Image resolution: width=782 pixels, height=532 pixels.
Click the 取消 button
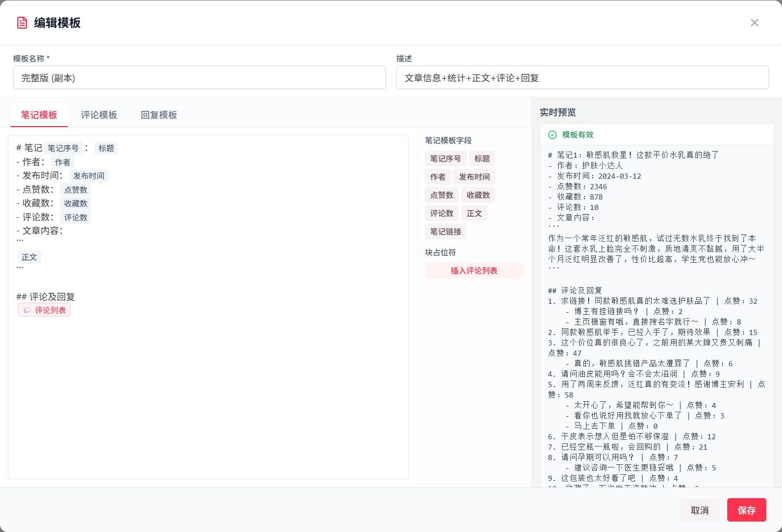[700, 510]
